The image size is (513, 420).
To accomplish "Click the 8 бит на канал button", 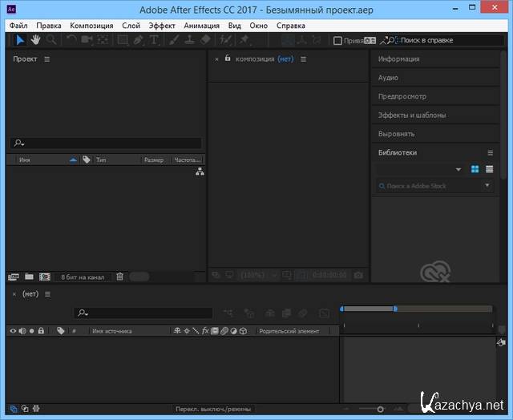I will pyautogui.click(x=83, y=277).
